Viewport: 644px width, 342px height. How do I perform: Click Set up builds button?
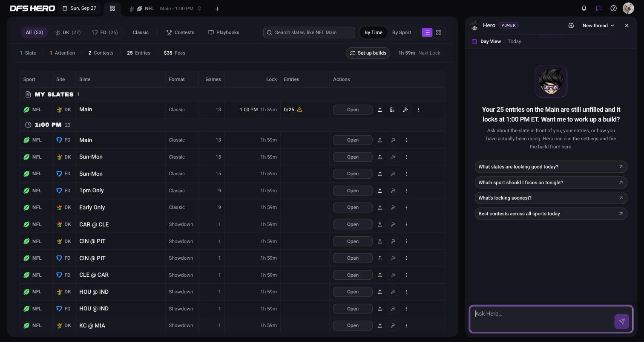[x=368, y=53]
